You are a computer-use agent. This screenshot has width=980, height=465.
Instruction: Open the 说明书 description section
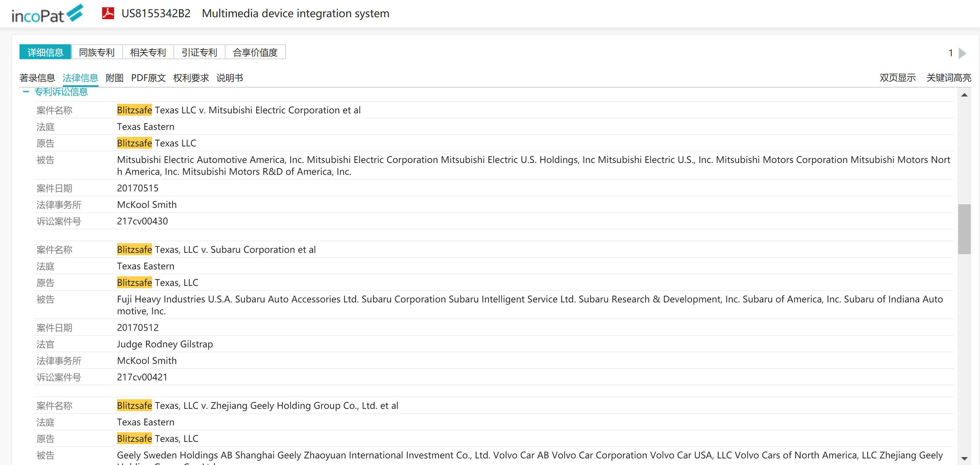click(x=229, y=78)
